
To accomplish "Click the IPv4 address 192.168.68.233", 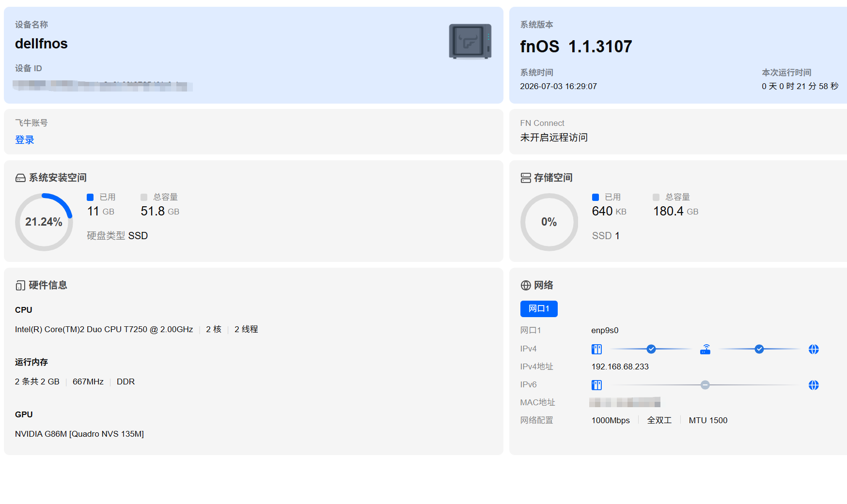I will click(620, 367).
